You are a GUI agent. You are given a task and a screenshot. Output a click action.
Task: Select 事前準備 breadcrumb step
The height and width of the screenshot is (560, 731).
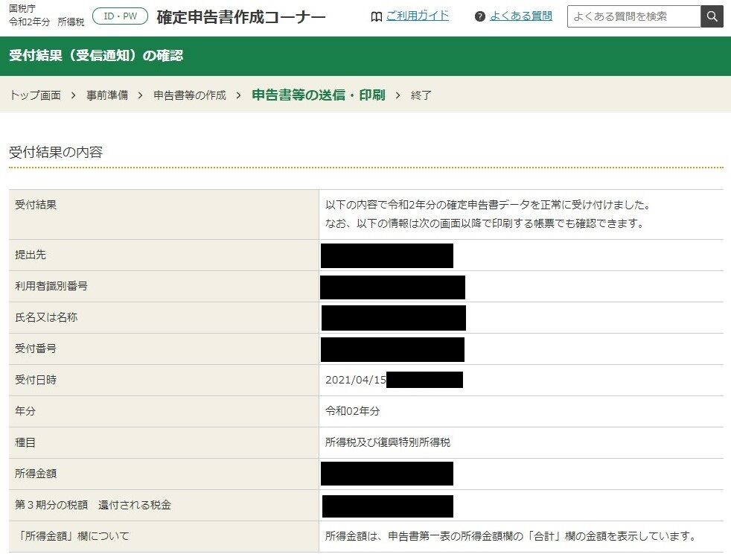coord(107,95)
